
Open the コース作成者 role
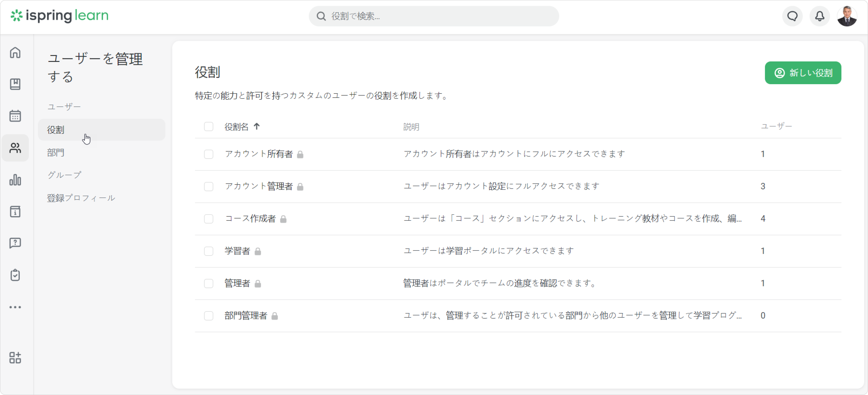[x=250, y=219]
